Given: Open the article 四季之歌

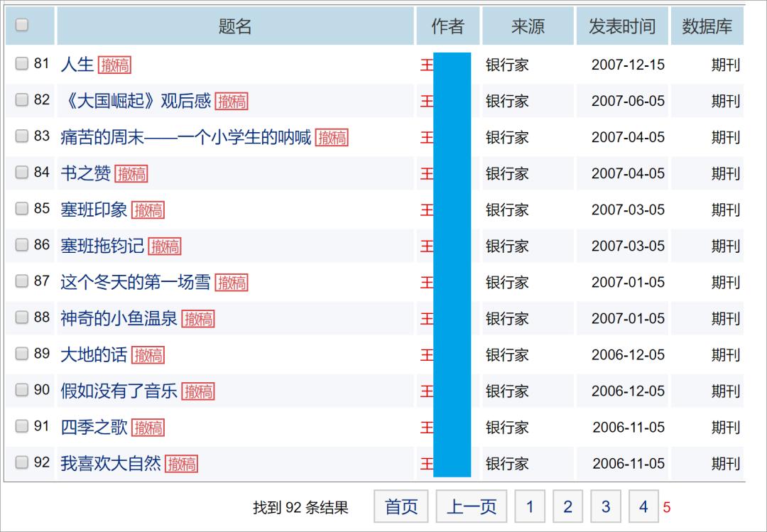Looking at the screenshot, I should (94, 427).
